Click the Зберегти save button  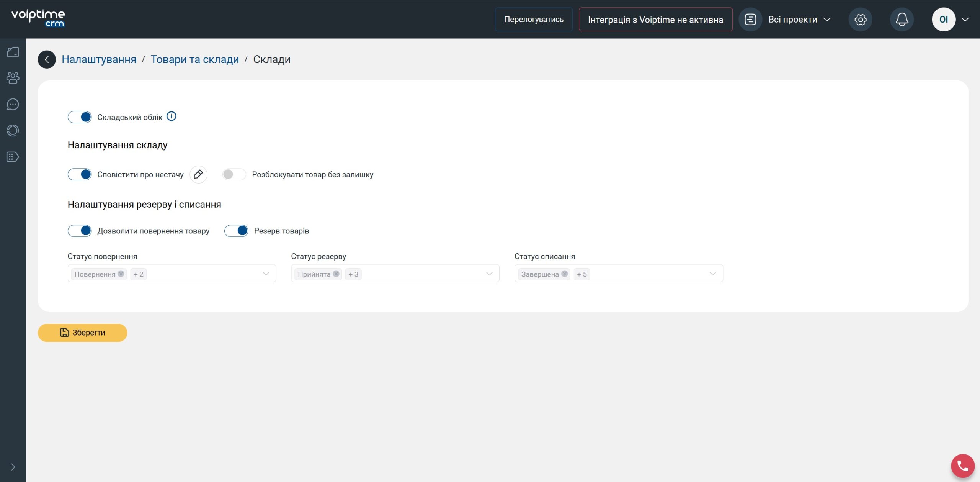point(82,333)
